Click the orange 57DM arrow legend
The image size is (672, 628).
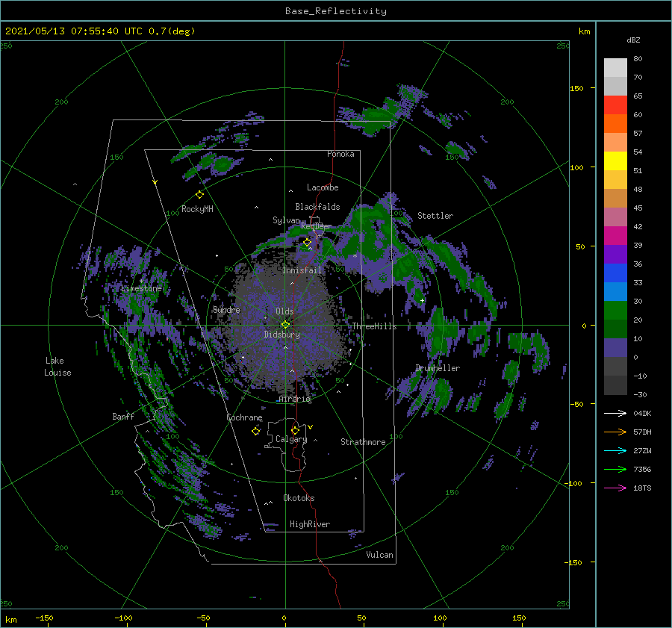coord(615,432)
